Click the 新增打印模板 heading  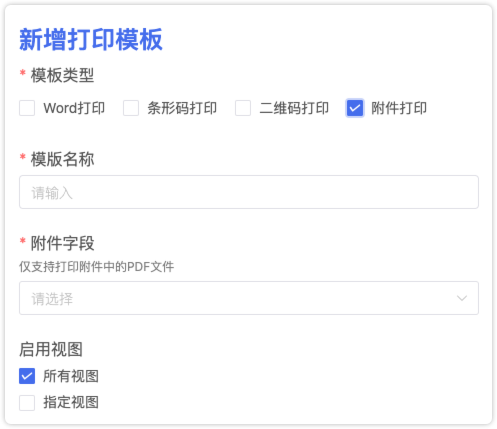coord(91,40)
